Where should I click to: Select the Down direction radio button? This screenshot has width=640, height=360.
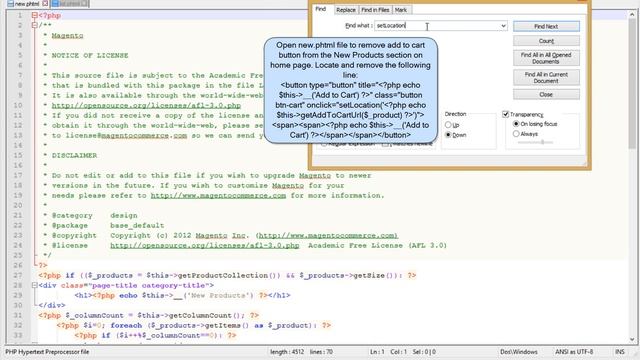pyautogui.click(x=448, y=135)
